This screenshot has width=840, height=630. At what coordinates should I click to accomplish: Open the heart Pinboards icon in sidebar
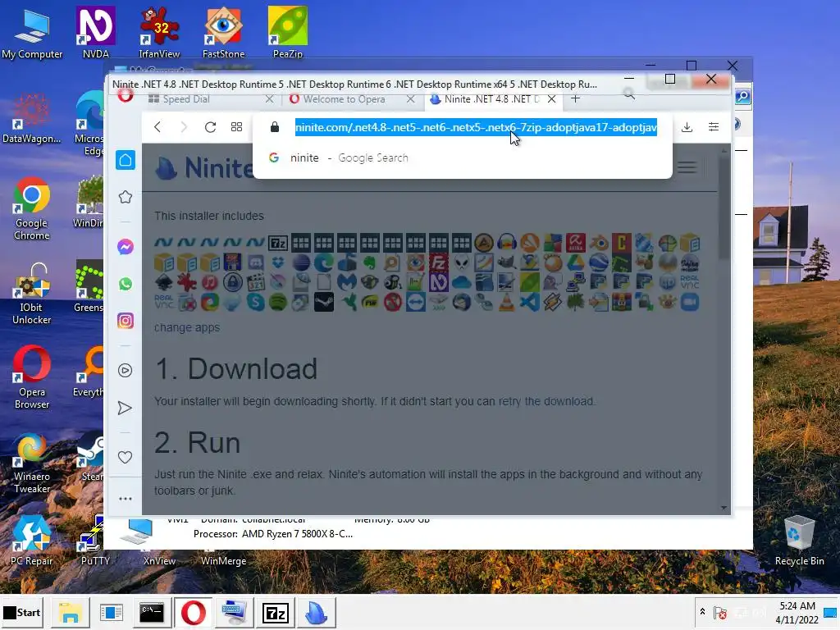click(126, 457)
